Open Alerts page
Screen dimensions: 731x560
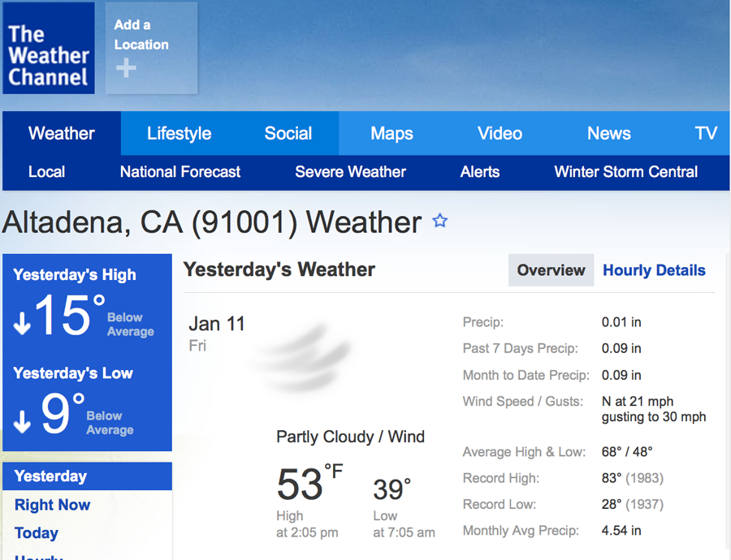(480, 172)
